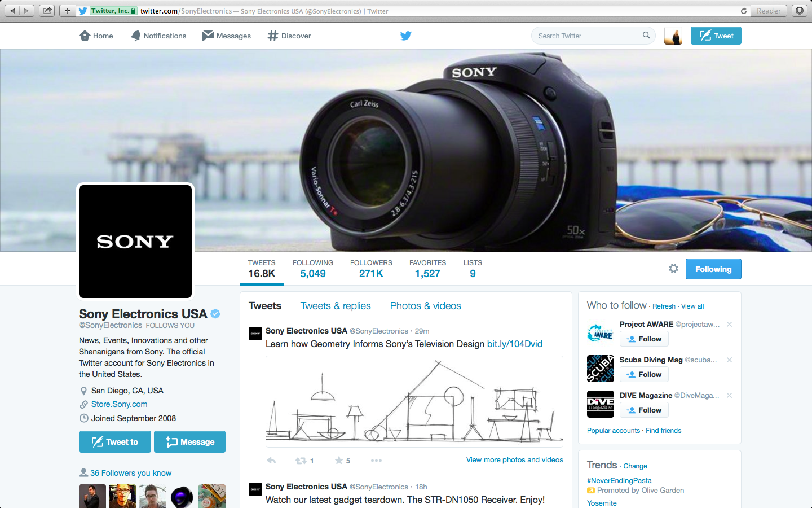
Task: Go to Twitter Home
Action: [x=96, y=36]
